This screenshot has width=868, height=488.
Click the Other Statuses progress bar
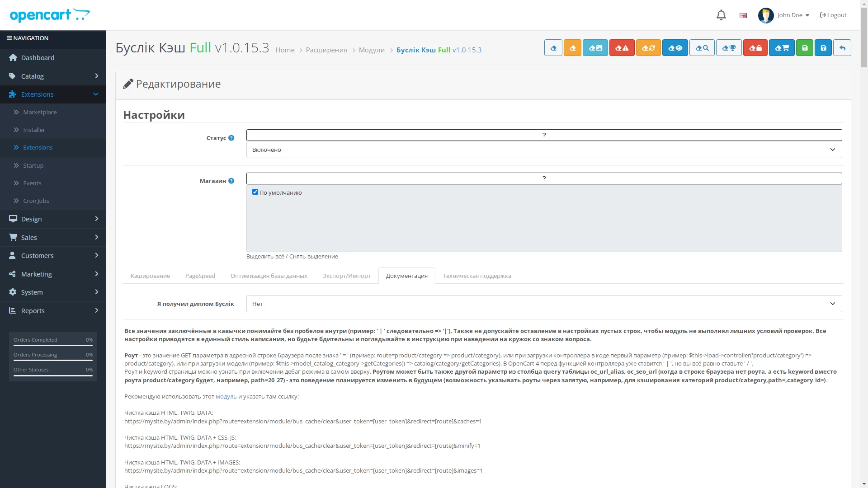(x=53, y=375)
